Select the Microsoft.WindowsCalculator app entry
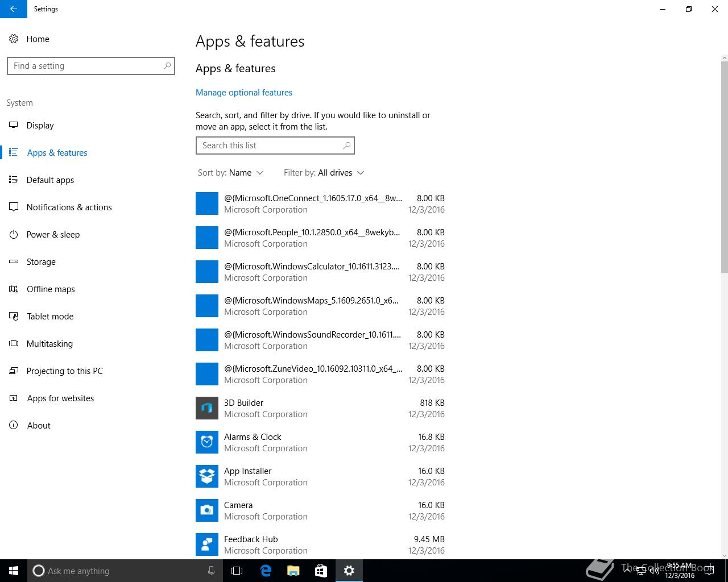 coord(320,272)
